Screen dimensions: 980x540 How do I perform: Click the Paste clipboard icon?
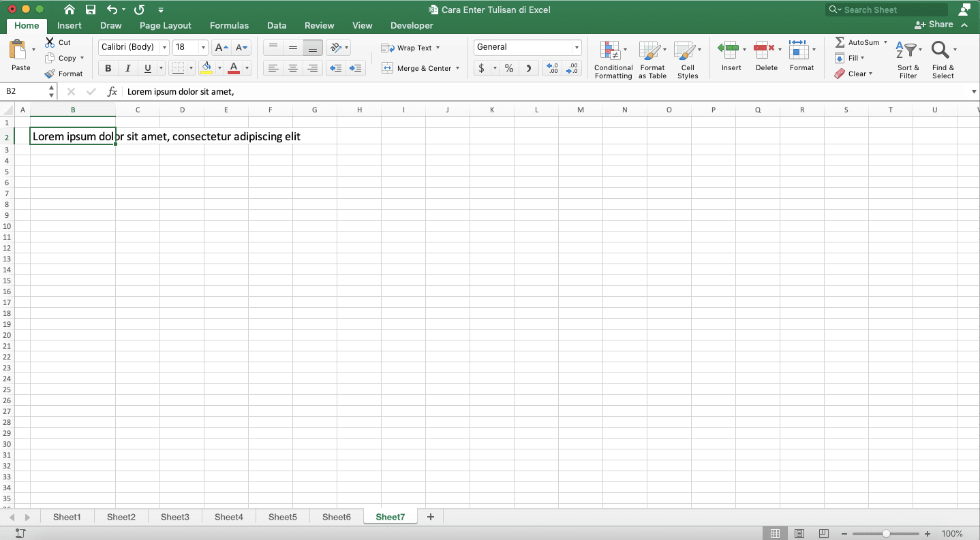18,50
